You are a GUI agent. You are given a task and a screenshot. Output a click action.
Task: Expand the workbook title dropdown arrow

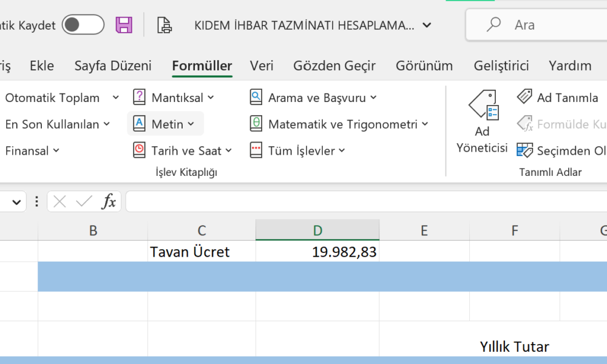427,25
